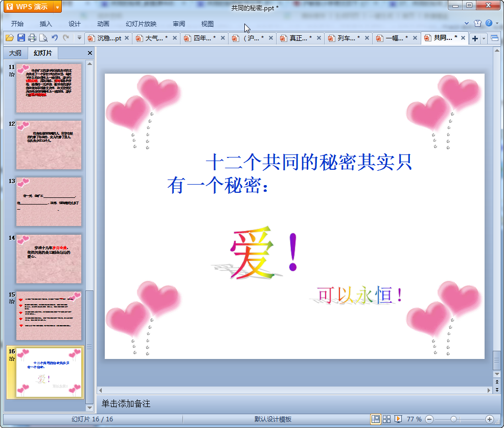The width and height of the screenshot is (504, 428).
Task: Click the thumbnail panel scroll-up arrow
Action: (x=89, y=64)
